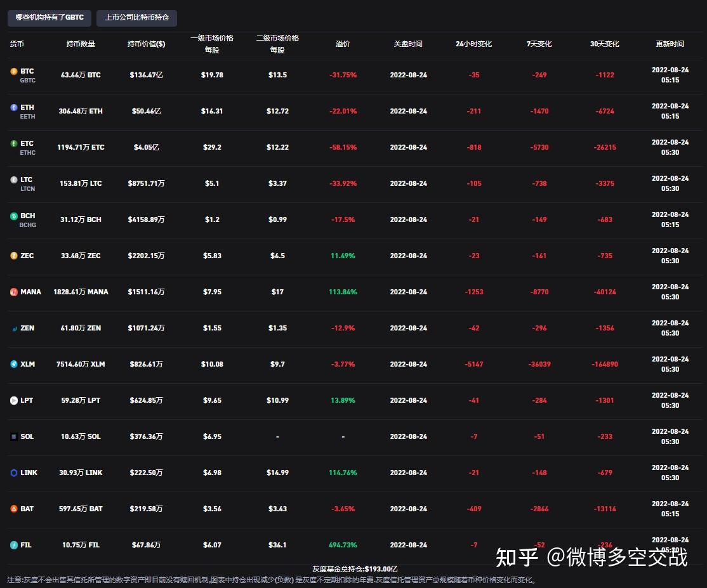The image size is (707, 588).
Task: Select the GBTC label under BTC
Action: (x=29, y=80)
